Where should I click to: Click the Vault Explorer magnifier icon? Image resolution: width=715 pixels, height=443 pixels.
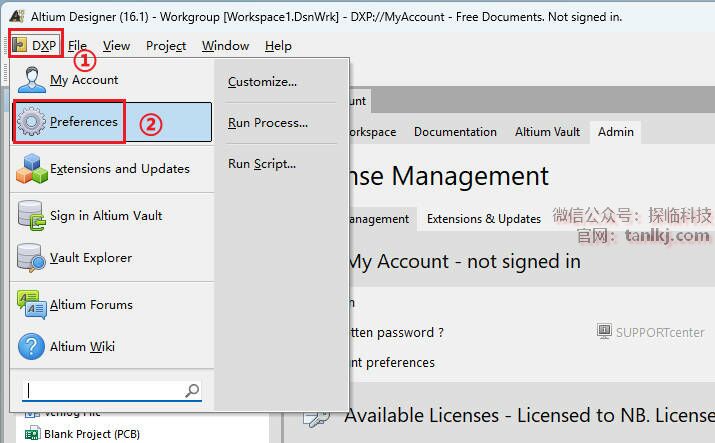[31, 258]
